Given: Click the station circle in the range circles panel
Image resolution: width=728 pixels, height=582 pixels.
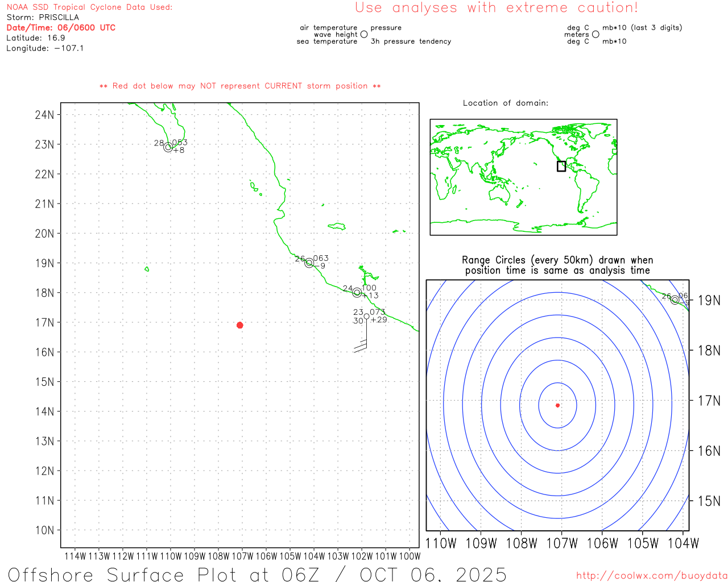Looking at the screenshot, I should click(675, 300).
